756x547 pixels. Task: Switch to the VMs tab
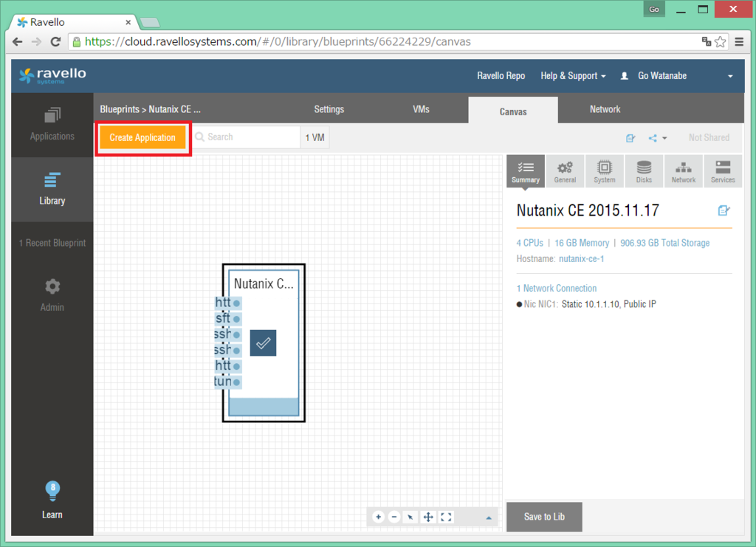tap(421, 109)
